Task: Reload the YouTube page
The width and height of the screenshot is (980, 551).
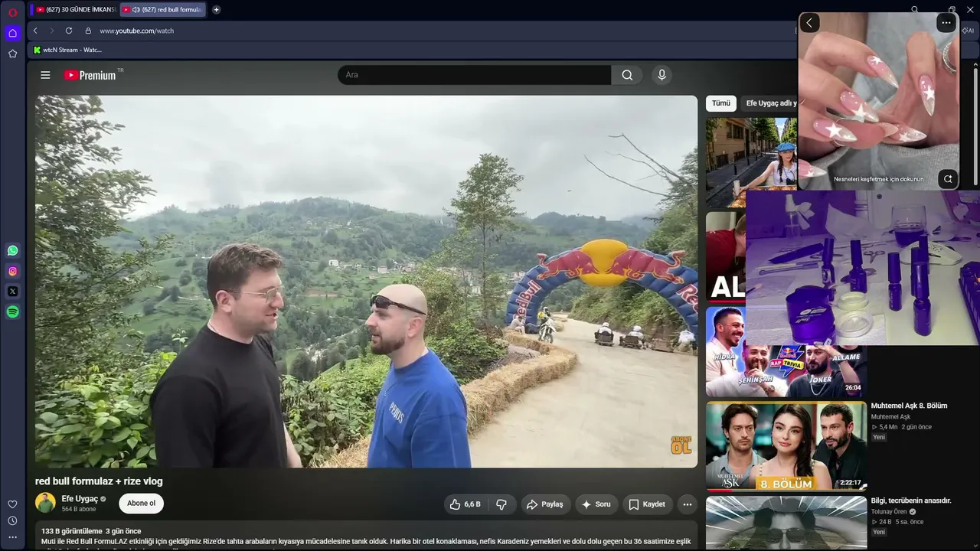Action: click(69, 31)
